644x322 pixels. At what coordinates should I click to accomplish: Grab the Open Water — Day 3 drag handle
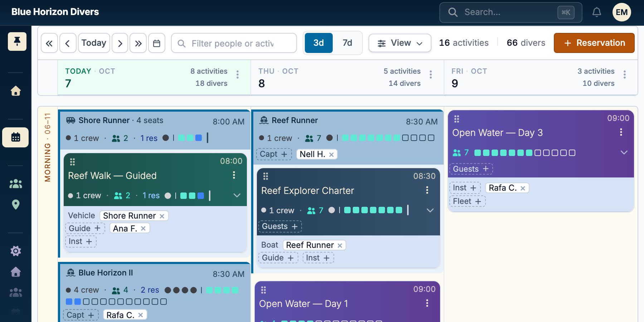(x=457, y=119)
